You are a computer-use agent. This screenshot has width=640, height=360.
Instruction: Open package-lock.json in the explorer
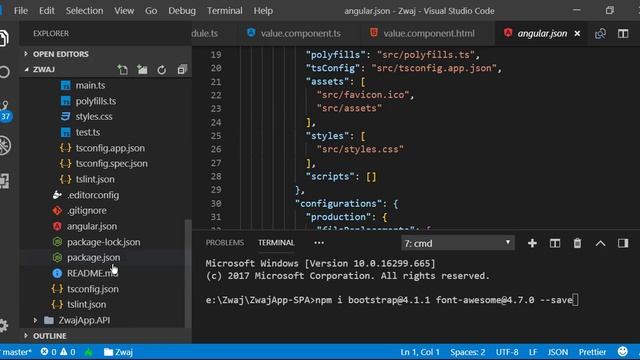[x=103, y=242]
